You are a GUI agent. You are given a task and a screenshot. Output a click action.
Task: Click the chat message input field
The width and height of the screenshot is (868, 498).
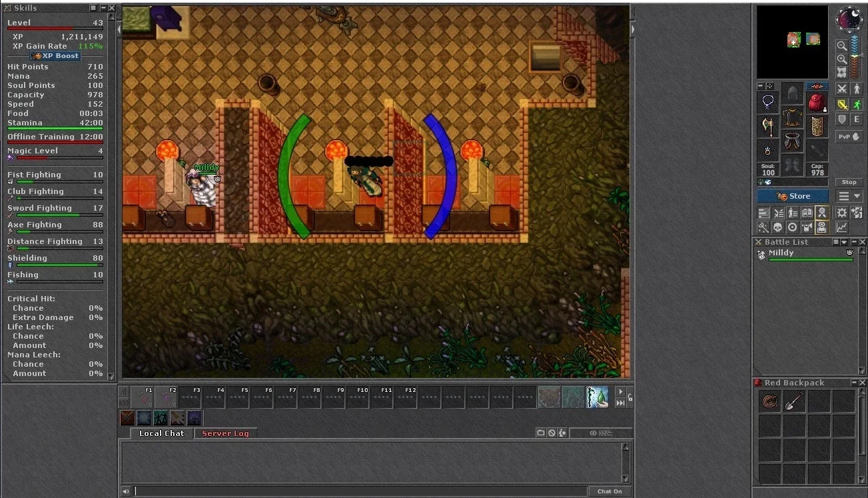360,491
